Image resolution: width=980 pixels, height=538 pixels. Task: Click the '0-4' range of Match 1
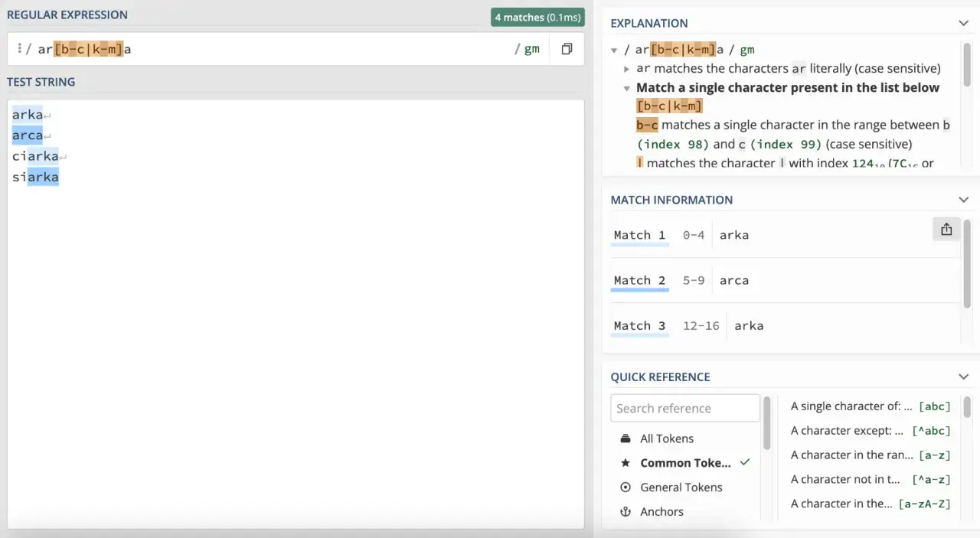(693, 235)
